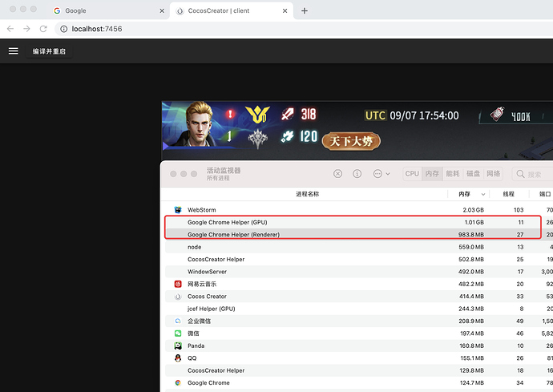553x392 pixels.
Task: Select the 微信 process row
Action: 359,333
